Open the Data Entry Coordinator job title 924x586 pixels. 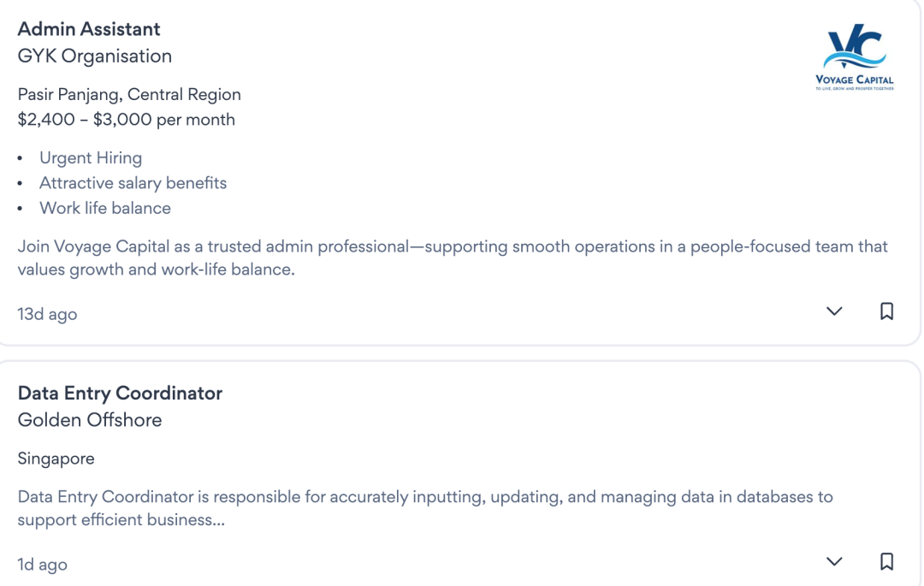coord(120,394)
